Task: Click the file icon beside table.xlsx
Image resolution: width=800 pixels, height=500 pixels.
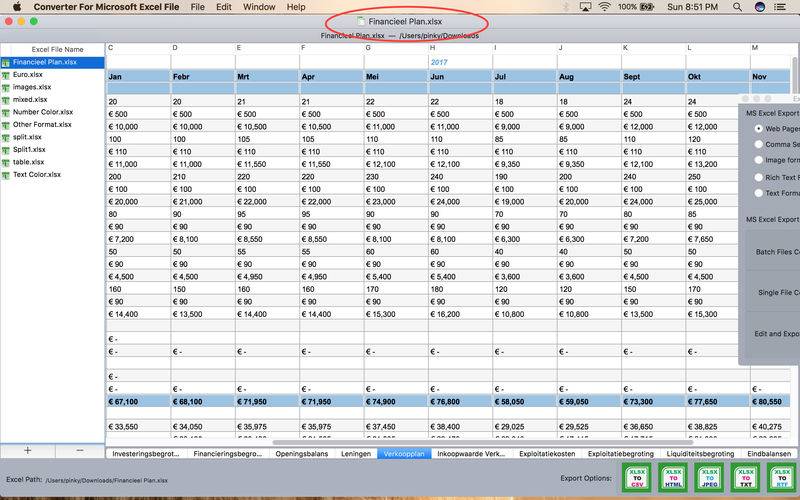Action: click(x=6, y=163)
